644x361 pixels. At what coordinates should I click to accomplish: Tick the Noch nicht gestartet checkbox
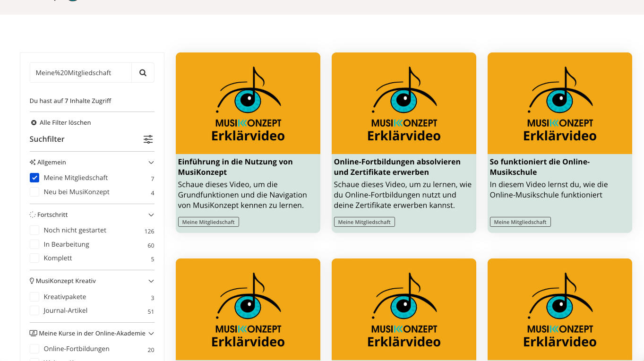coord(34,230)
